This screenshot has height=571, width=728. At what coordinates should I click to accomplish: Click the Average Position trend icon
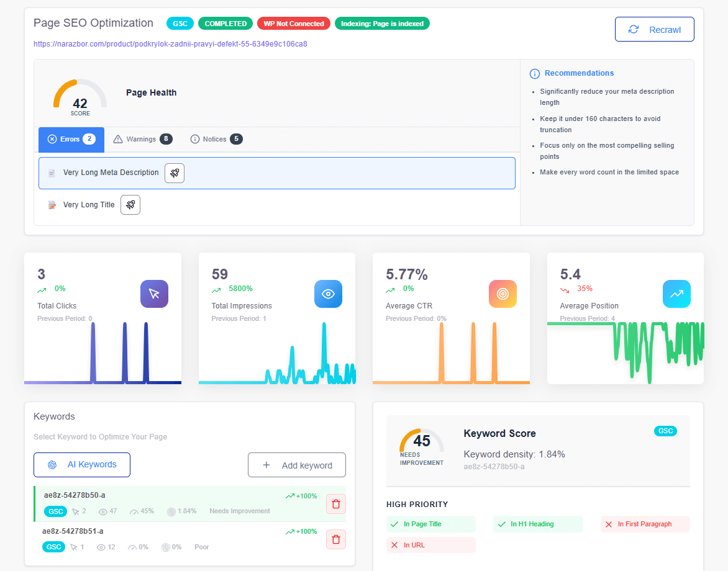[676, 294]
